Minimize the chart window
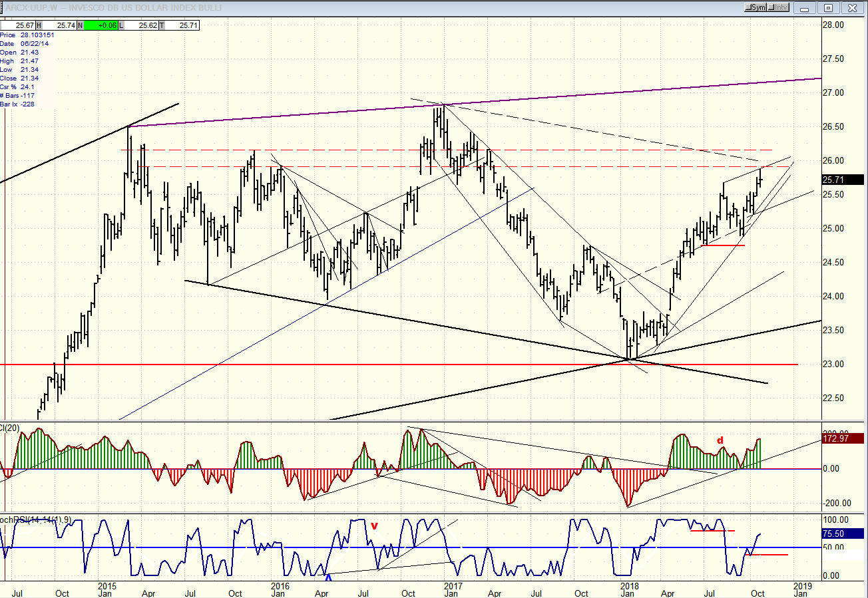 click(806, 8)
